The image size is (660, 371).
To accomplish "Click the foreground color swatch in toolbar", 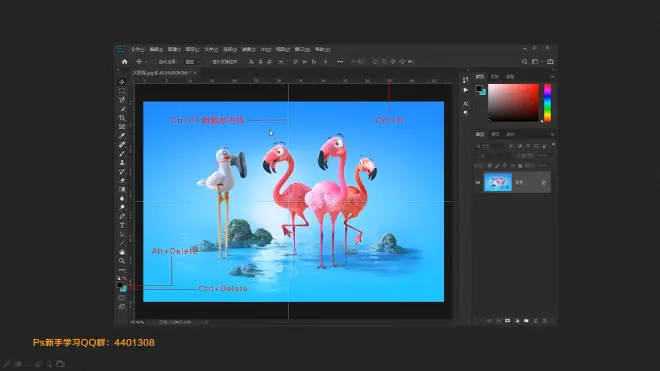I will (x=120, y=285).
